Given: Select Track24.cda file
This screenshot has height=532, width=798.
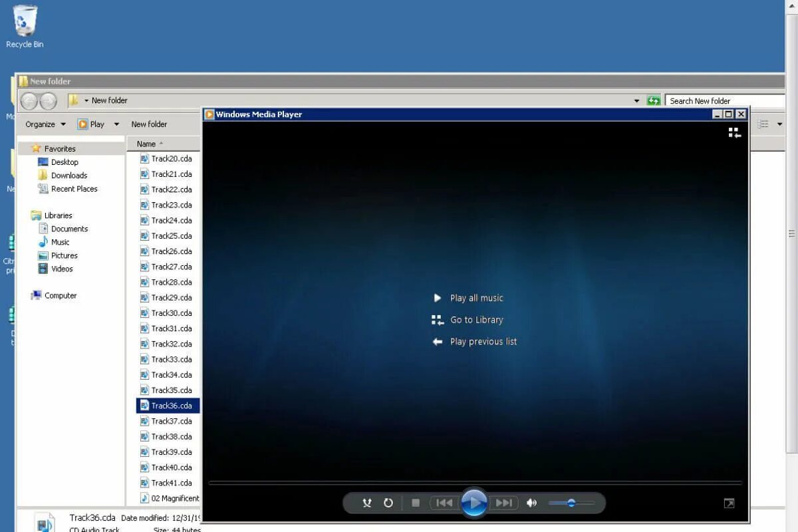Looking at the screenshot, I should 166,220.
